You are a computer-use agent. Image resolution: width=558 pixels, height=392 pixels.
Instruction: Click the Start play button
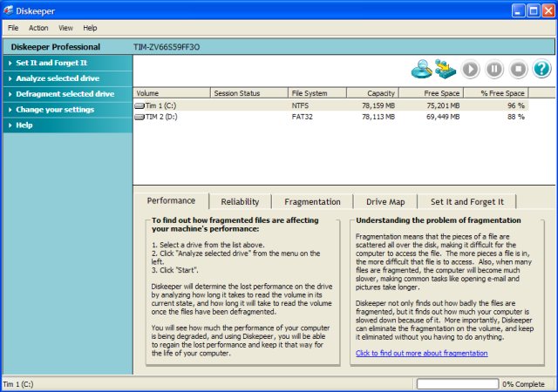click(x=471, y=69)
